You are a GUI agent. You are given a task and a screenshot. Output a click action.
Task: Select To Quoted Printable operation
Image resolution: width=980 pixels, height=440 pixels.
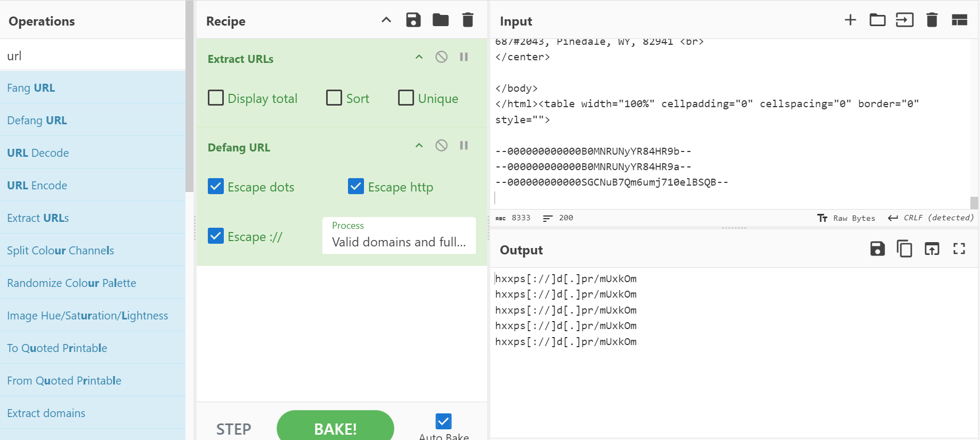93,348
